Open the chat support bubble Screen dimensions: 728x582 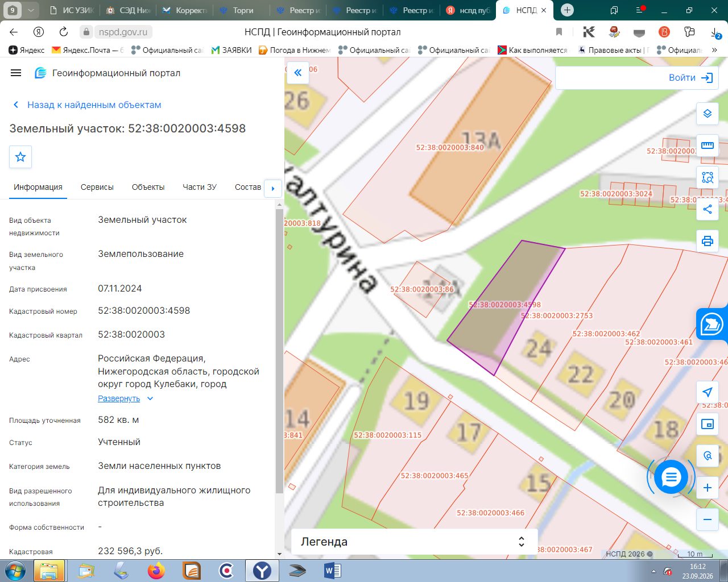pos(671,477)
